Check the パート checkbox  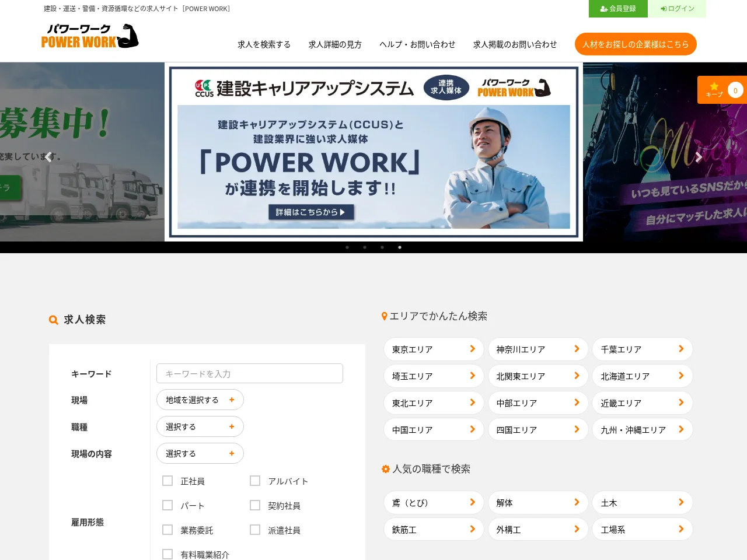(167, 505)
